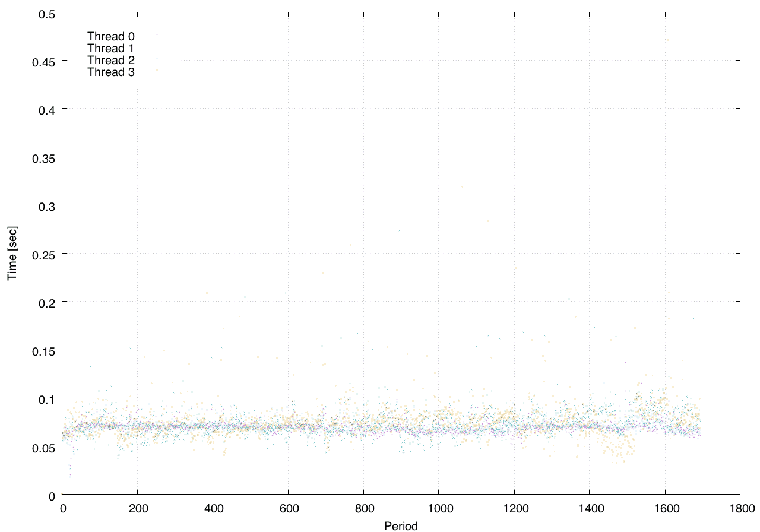Screen dimensions: 760x532
Task: Toggle the Thread 1 legend entry
Action: (x=111, y=48)
